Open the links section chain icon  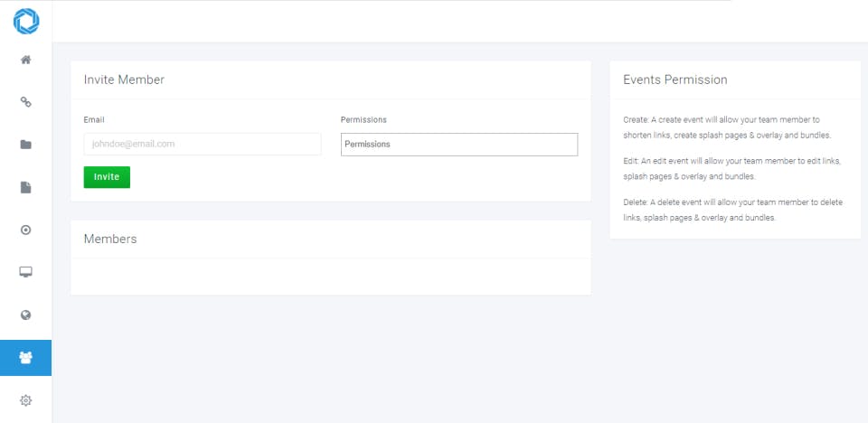coord(26,102)
